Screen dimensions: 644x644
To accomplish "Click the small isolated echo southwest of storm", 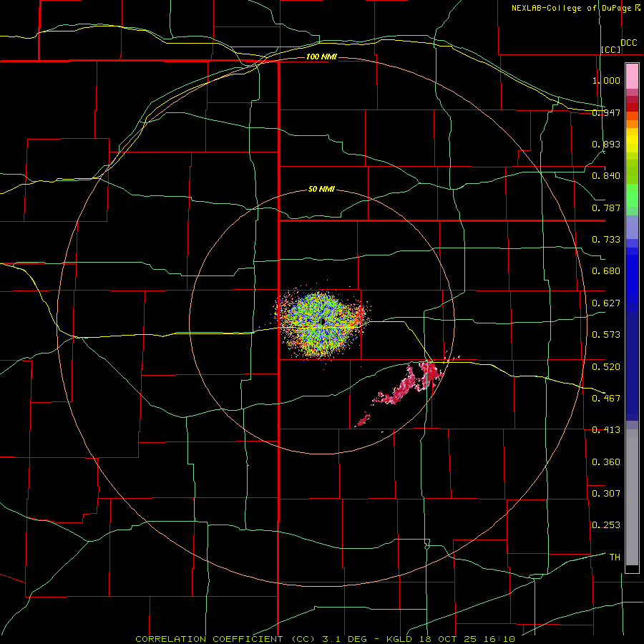I will (x=363, y=420).
